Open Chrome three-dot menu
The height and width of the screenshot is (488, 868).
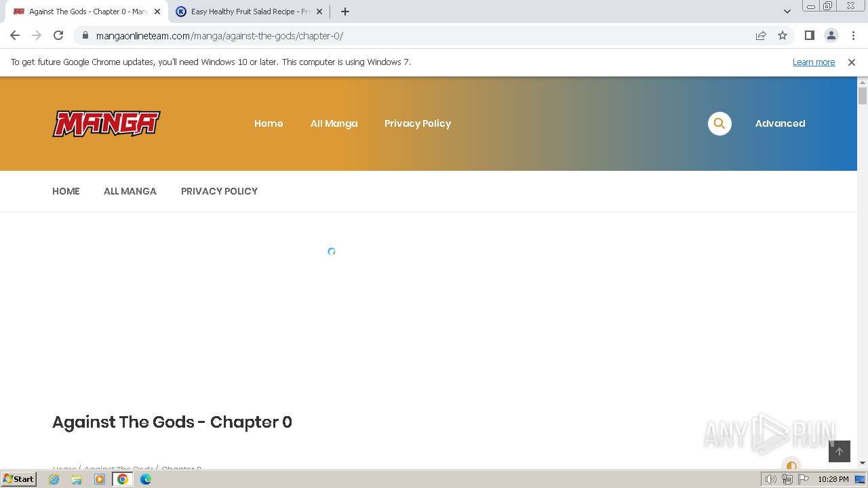coord(853,35)
